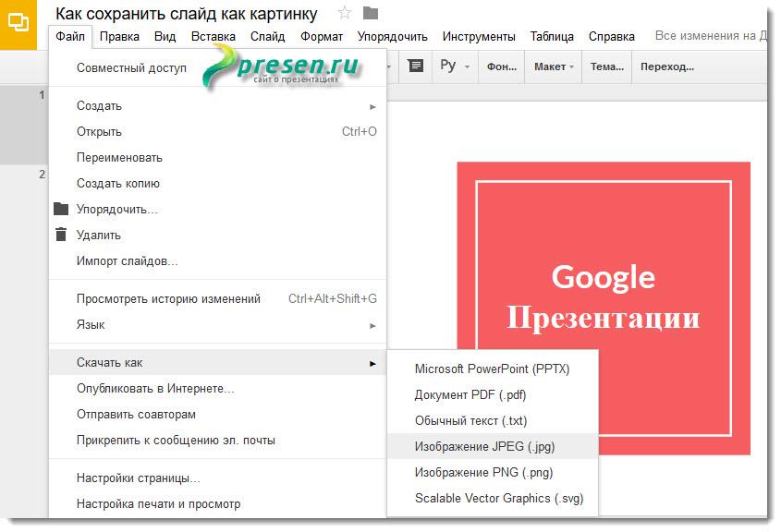Screen dimensions: 781x532
Task: Select Опубликовать в Интернете...
Action: 218,389
